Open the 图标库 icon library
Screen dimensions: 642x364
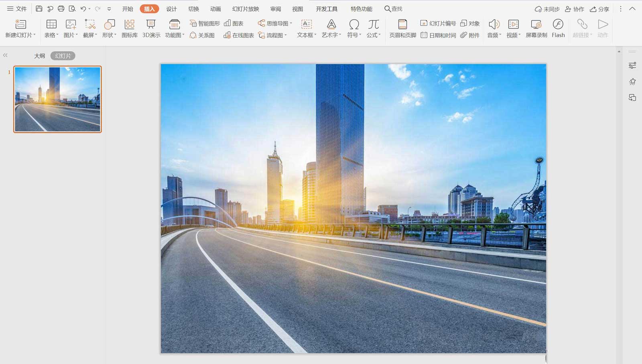pyautogui.click(x=129, y=29)
